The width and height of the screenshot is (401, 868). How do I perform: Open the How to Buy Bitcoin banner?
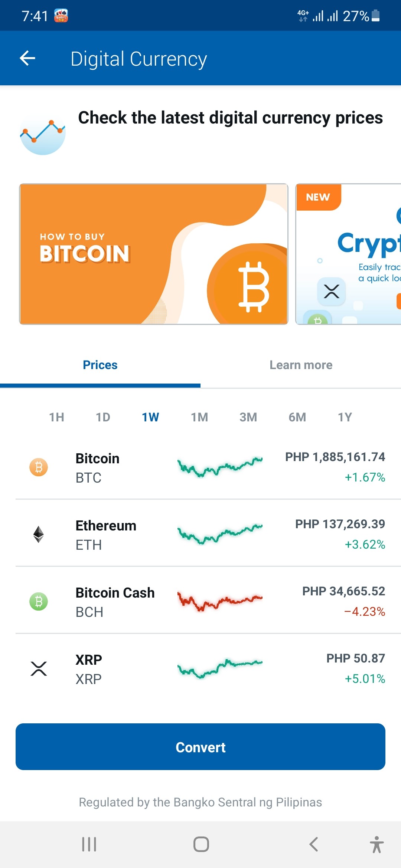click(154, 254)
